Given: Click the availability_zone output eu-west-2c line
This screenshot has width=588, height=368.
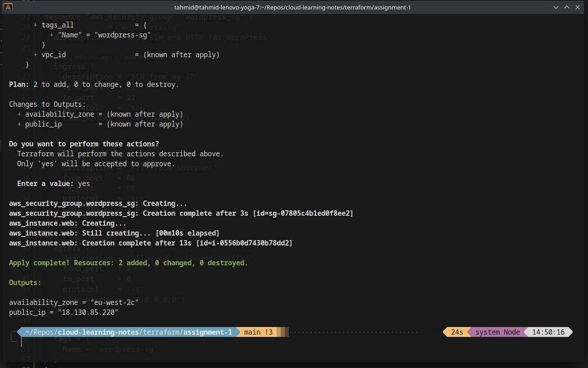Looking at the screenshot, I should pyautogui.click(x=73, y=302).
